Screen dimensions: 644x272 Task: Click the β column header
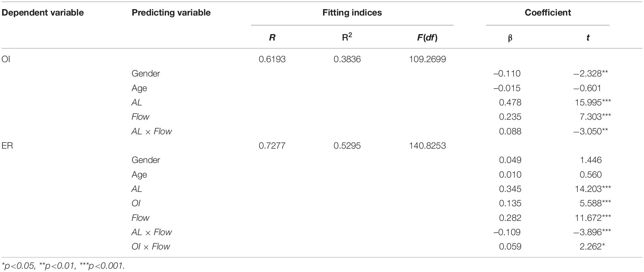(510, 38)
